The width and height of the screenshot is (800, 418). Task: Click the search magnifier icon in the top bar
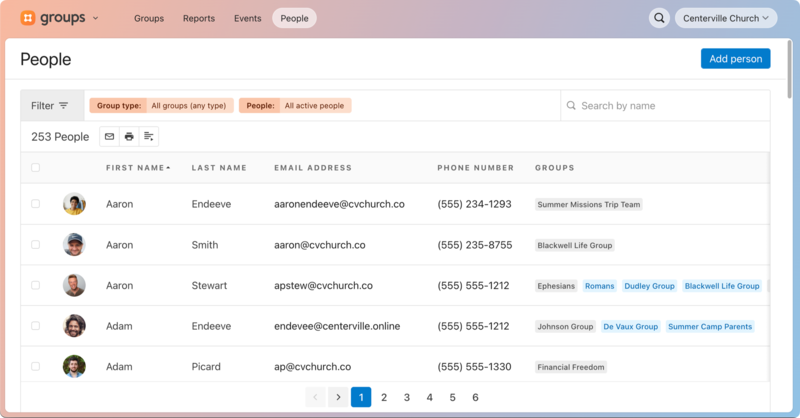pyautogui.click(x=659, y=18)
